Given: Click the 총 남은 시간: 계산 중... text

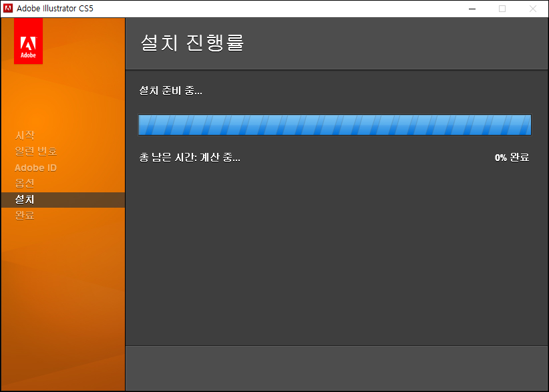Looking at the screenshot, I should click(190, 158).
